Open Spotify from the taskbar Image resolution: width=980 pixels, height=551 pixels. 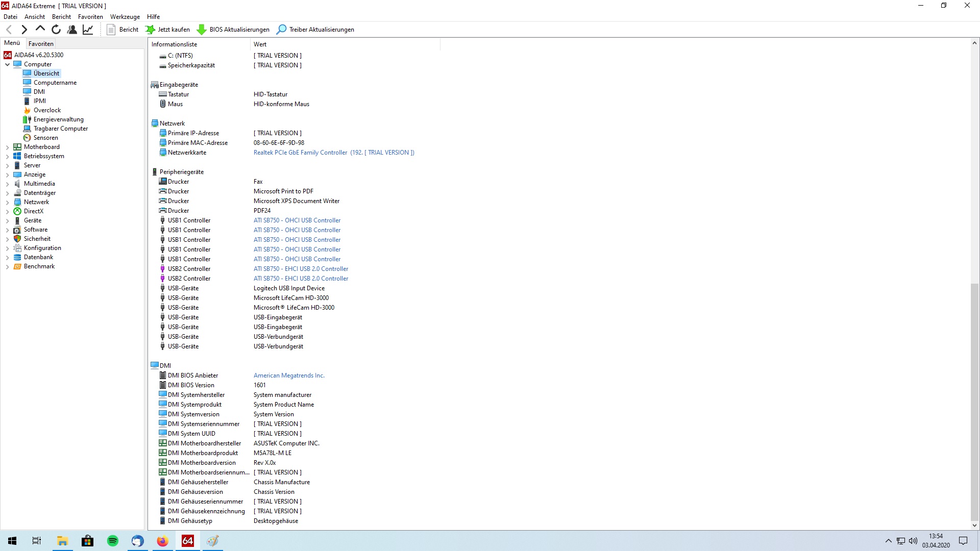112,541
